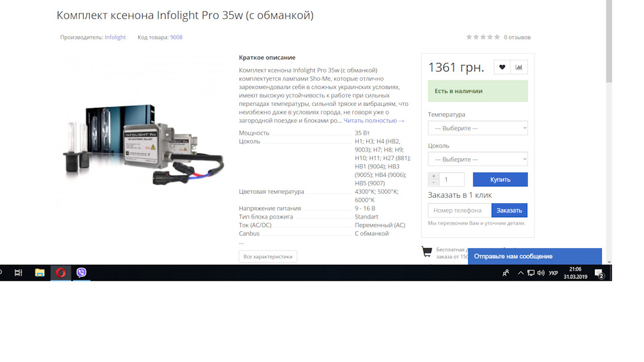Rate product using the star rating
Viewport: 644px width, 362px height.
[x=483, y=37]
